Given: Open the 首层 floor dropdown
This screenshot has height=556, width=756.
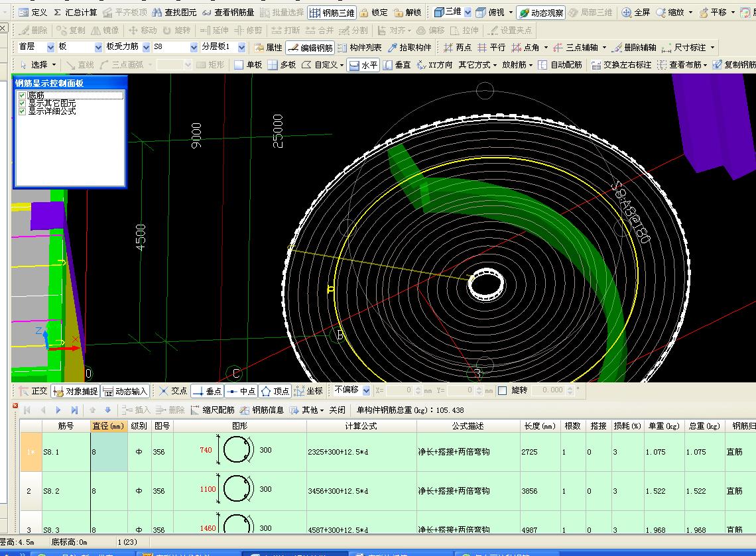Looking at the screenshot, I should (x=50, y=47).
